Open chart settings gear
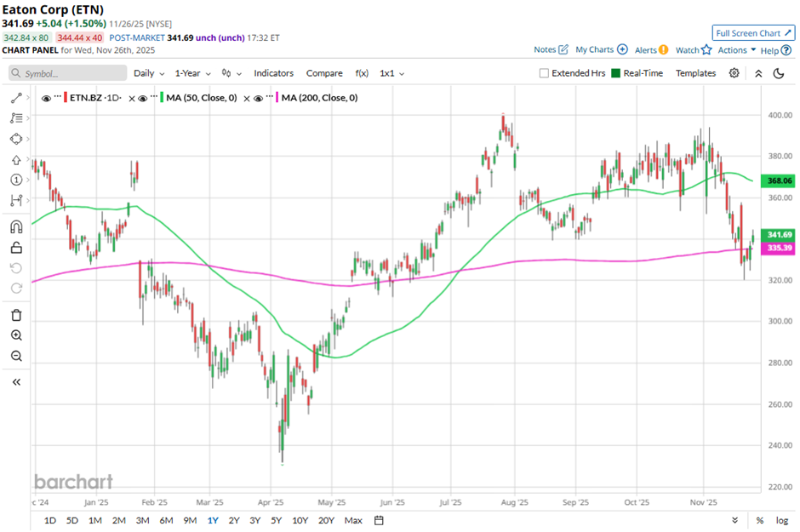The width and height of the screenshot is (800, 532). (x=734, y=73)
